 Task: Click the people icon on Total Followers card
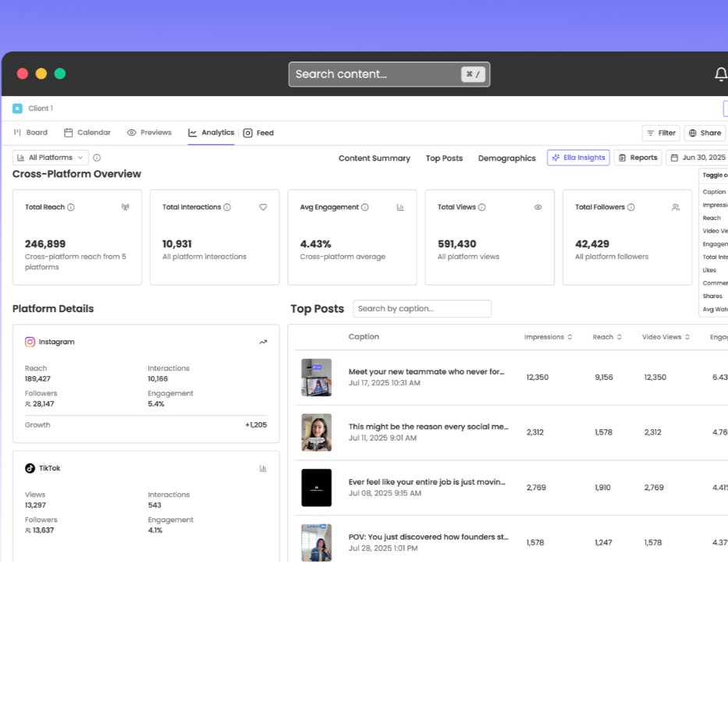(676, 207)
